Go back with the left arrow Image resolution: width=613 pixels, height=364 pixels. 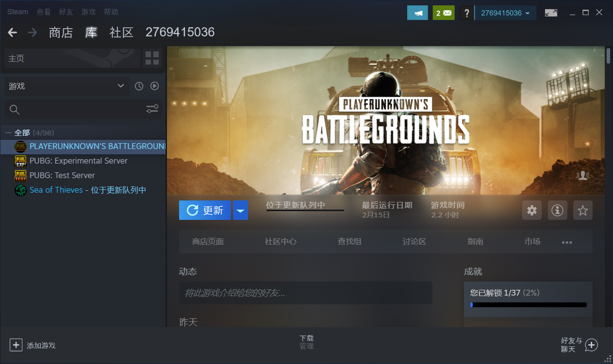click(13, 33)
